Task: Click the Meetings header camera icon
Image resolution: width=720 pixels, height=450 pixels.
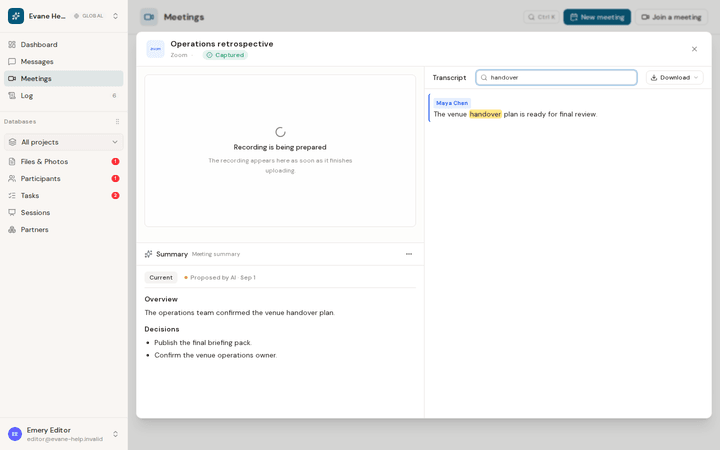Action: pos(149,17)
